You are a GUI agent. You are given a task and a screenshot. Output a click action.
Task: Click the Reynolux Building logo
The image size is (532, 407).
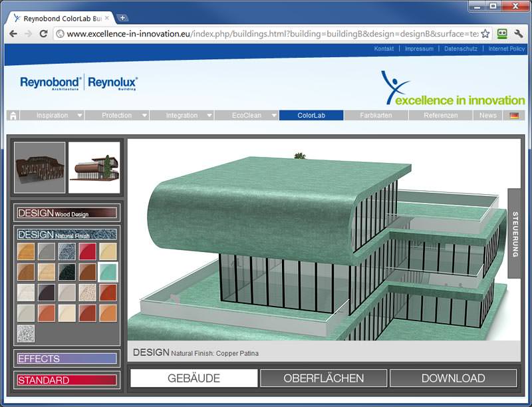tap(112, 83)
